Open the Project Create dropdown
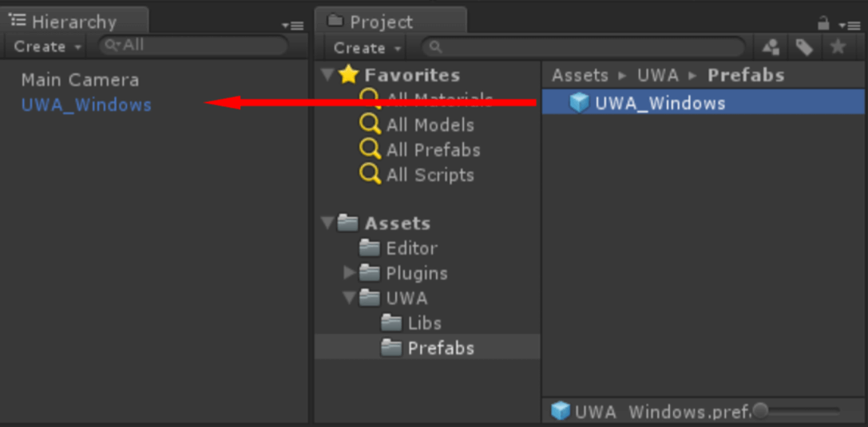 click(x=367, y=48)
